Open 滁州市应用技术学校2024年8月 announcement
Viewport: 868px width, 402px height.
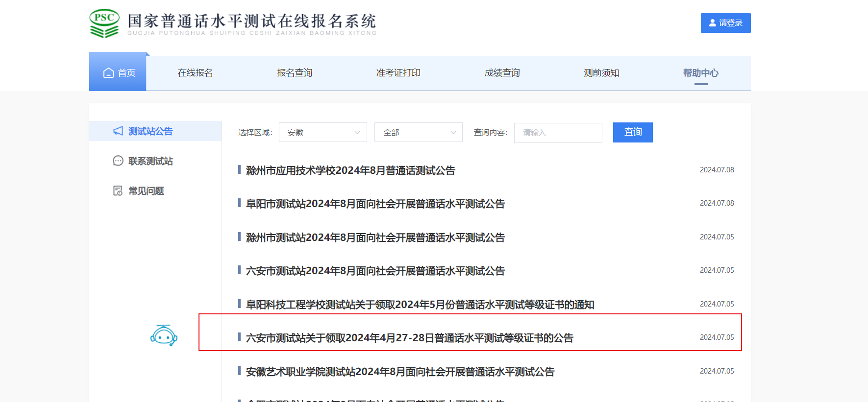(350, 170)
